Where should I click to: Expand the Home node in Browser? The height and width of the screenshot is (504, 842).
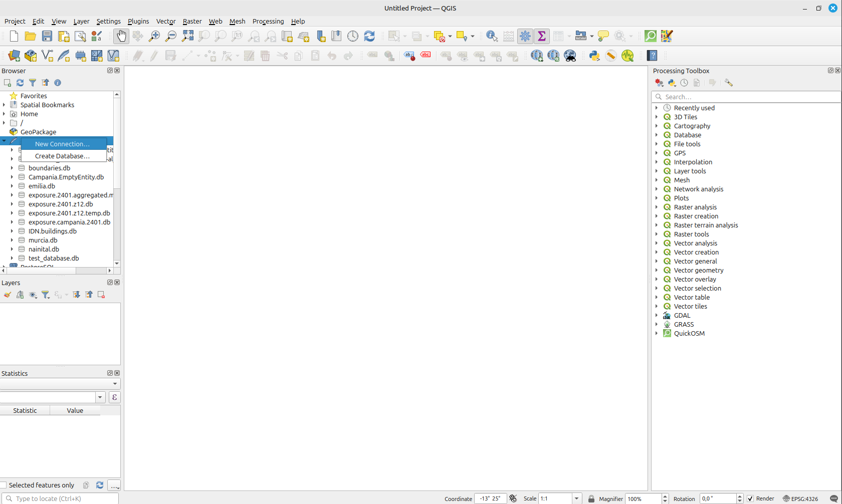tap(4, 114)
